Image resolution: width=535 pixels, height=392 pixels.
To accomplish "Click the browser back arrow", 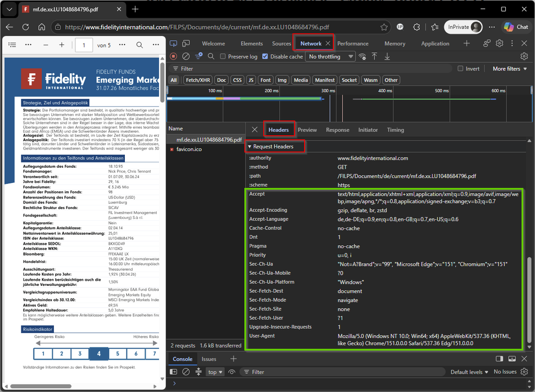I will (x=9, y=27).
